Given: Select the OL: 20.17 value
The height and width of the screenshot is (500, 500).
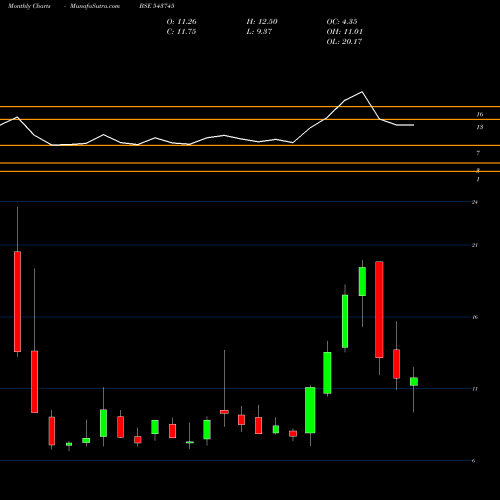Looking at the screenshot, I should (x=344, y=42).
